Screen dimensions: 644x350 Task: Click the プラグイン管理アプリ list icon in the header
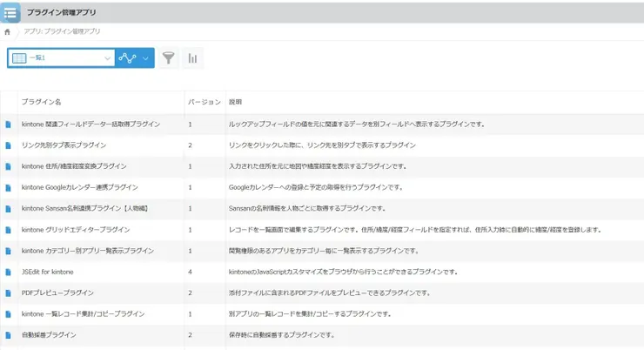coord(11,13)
